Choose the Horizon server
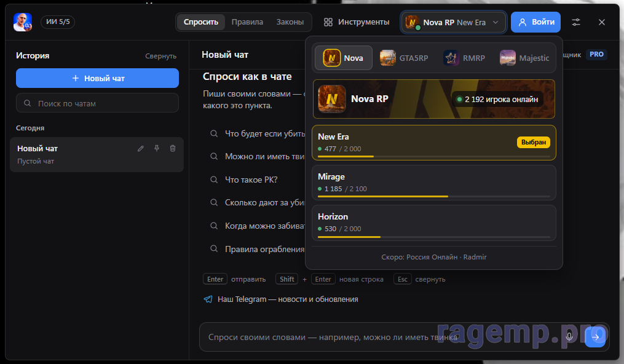The height and width of the screenshot is (364, 624). [x=434, y=223]
